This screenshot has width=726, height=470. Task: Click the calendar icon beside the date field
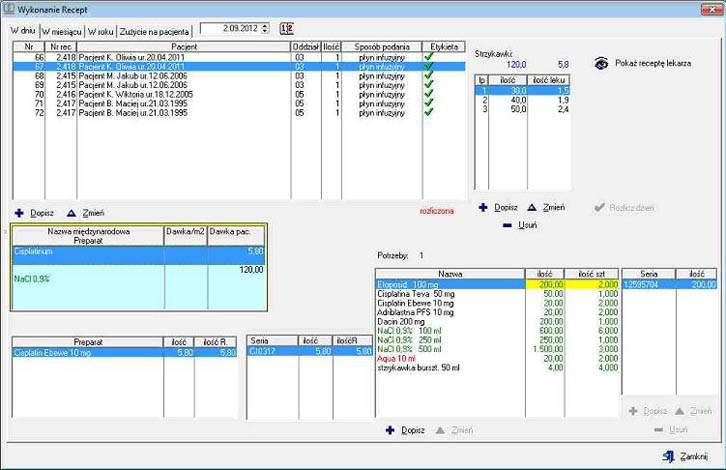tap(288, 29)
